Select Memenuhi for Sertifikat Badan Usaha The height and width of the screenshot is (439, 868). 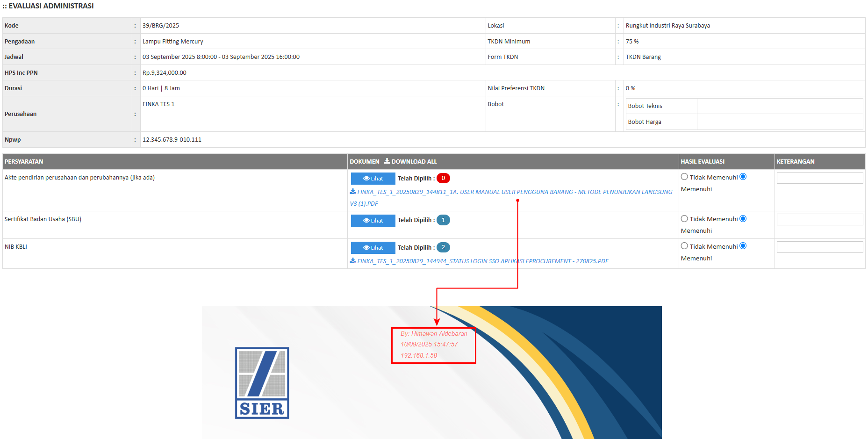[x=743, y=219]
